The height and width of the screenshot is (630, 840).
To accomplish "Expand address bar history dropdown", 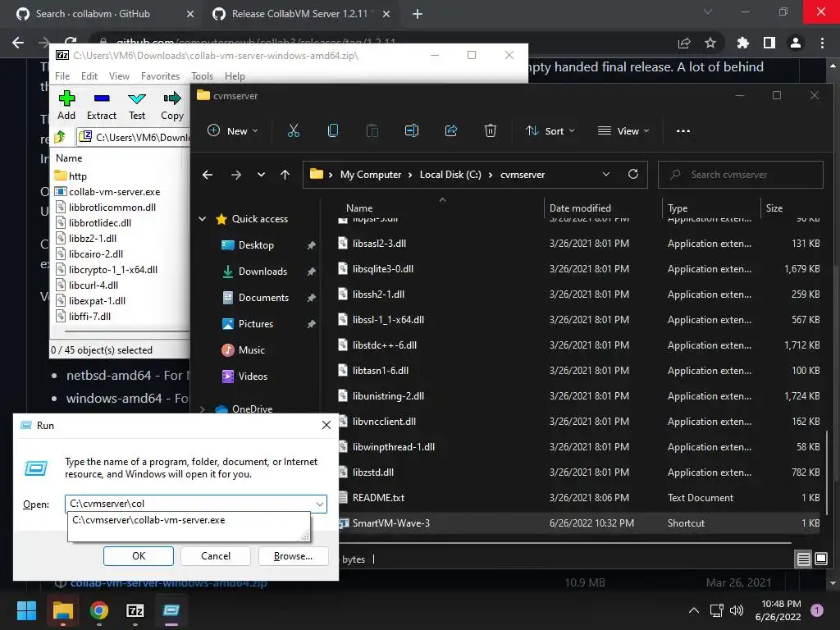I will pos(606,174).
